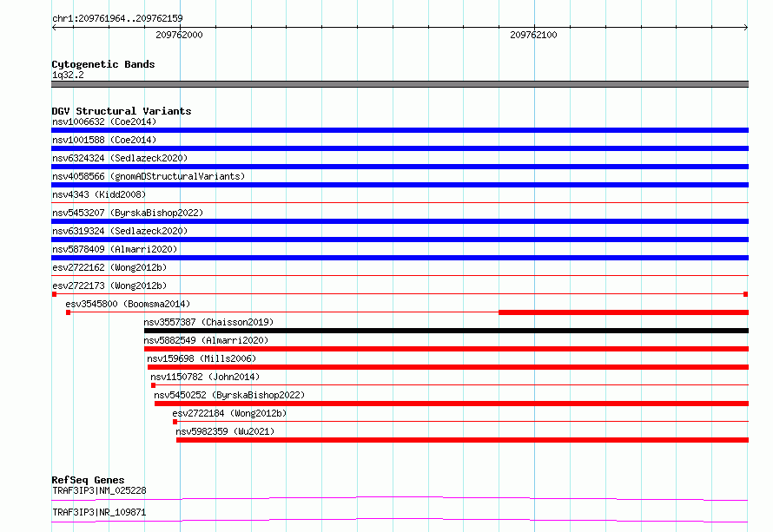Screen dimensions: 773x532
Task: Select the nsv5882549 red variant bar
Action: [x=446, y=349]
